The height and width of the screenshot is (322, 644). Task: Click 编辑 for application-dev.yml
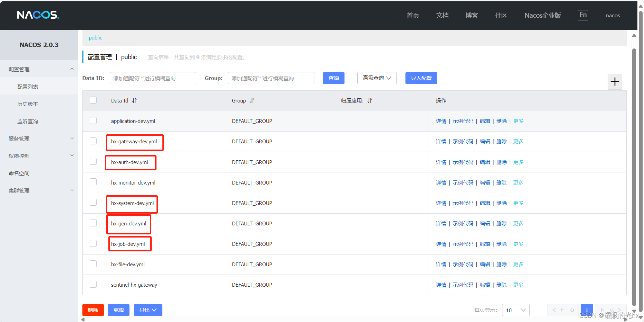(485, 121)
